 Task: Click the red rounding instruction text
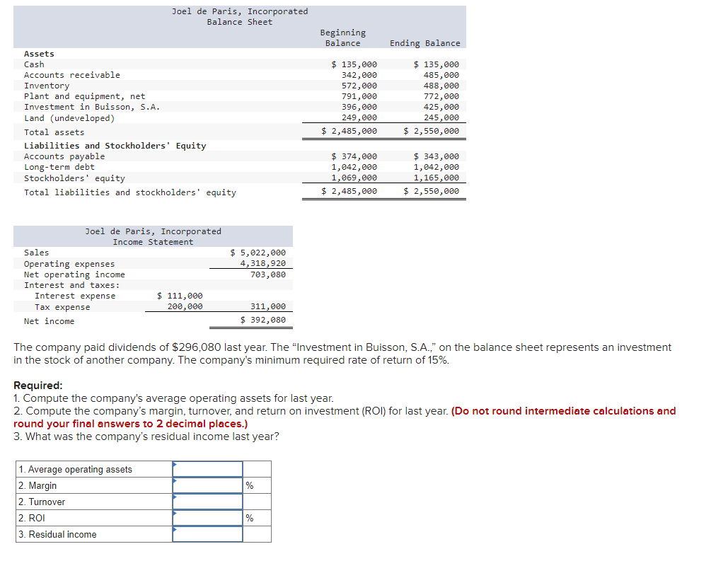tap(345, 417)
